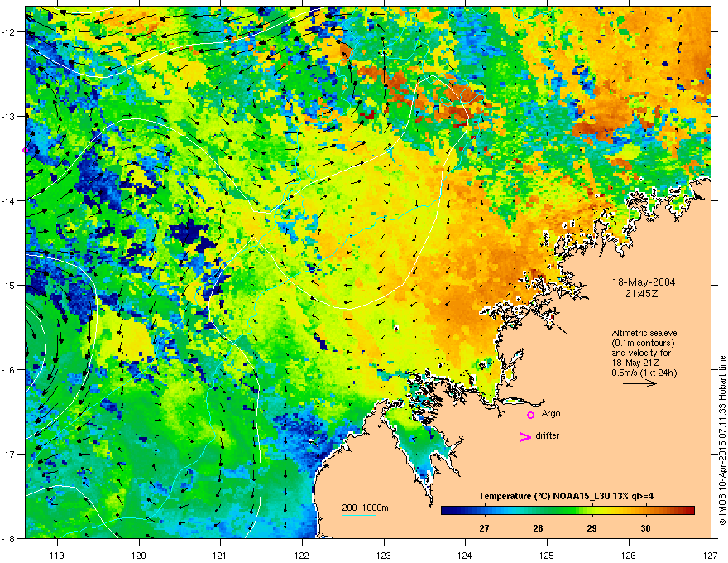Click the 'drifter' legend label
Screen dimensions: 728x563
pyautogui.click(x=548, y=435)
